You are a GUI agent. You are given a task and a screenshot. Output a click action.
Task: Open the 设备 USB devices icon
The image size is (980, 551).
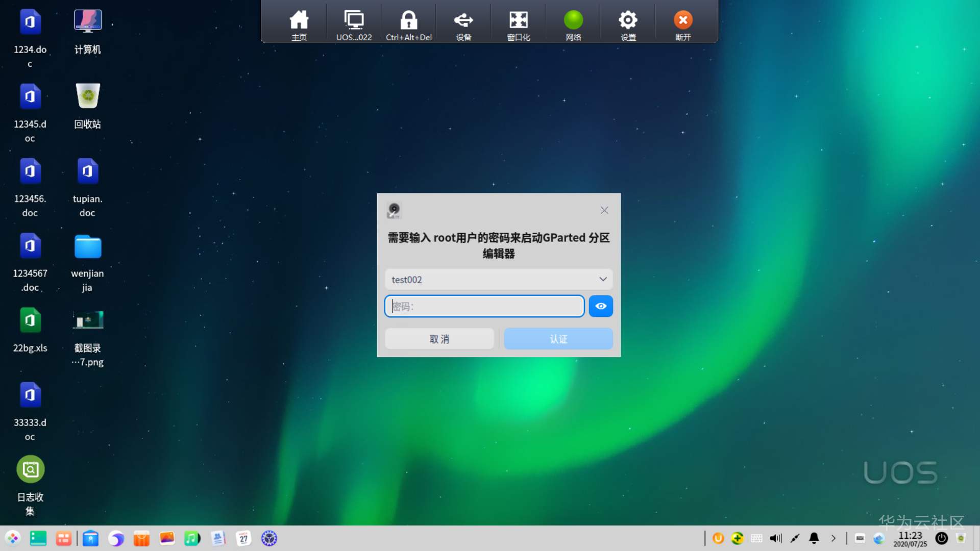(463, 23)
